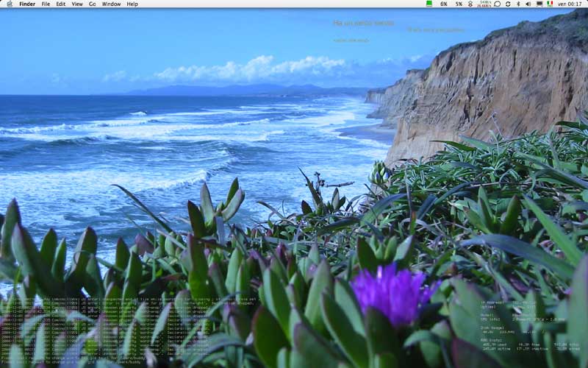Screen dimensions: 588x368
Task: Open the Italian flag input menu
Action: pos(550,4)
